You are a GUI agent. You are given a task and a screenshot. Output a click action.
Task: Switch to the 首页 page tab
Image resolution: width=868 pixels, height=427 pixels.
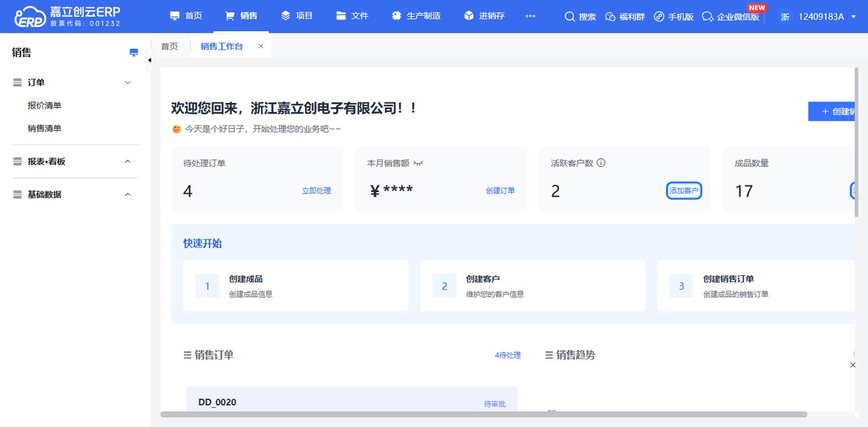170,46
